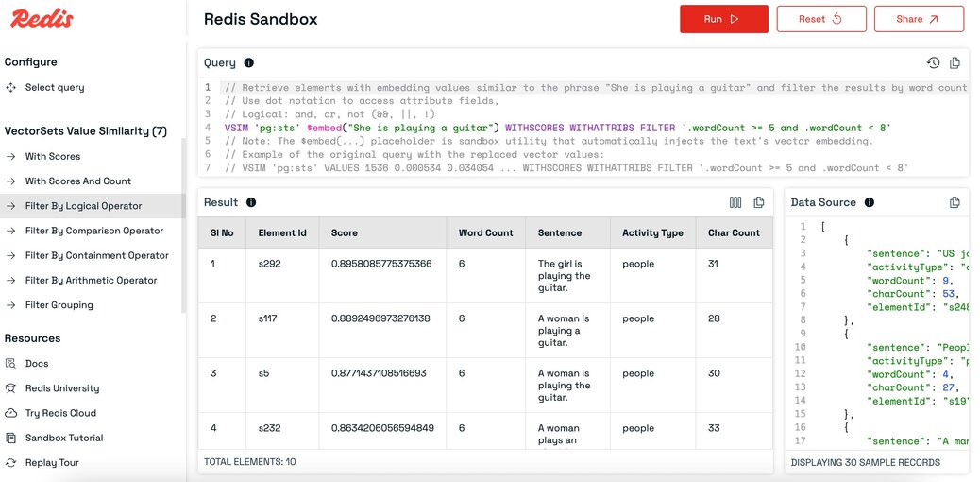Click arrow icon beside Filter Grouping
The image size is (980, 482).
click(x=10, y=305)
